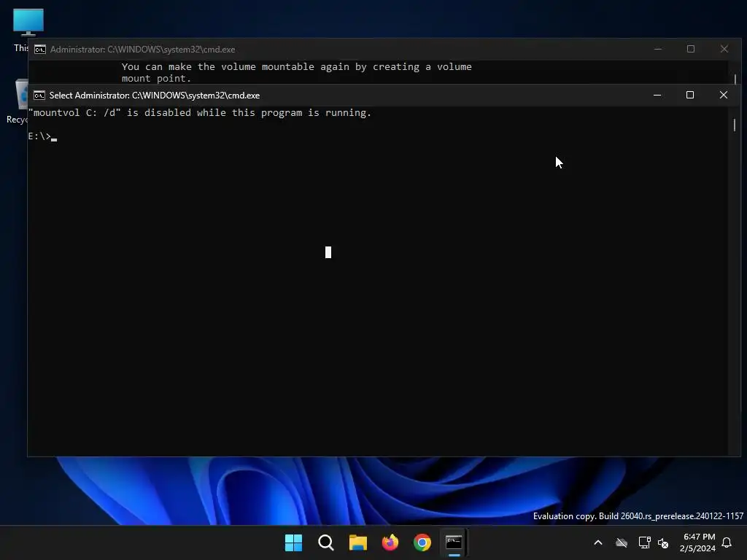The width and height of the screenshot is (747, 560).
Task: Open Firefox from the taskbar
Action: (390, 542)
